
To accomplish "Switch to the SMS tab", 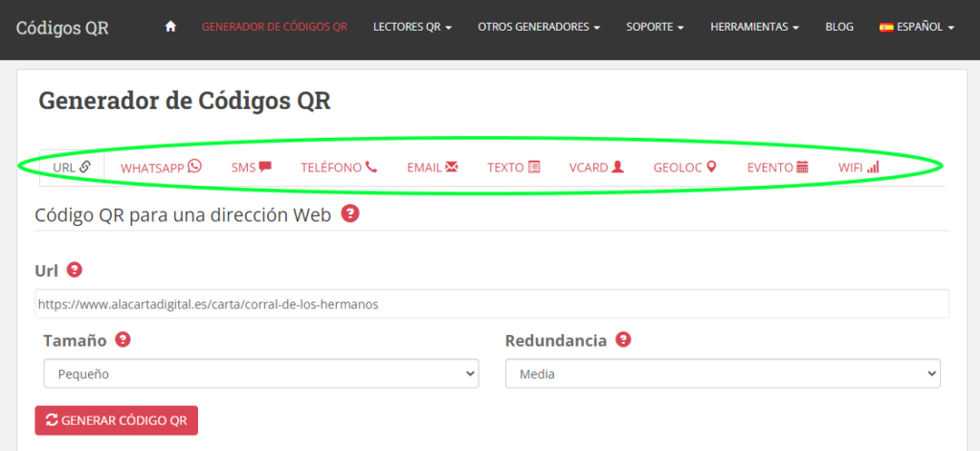I will [x=252, y=167].
